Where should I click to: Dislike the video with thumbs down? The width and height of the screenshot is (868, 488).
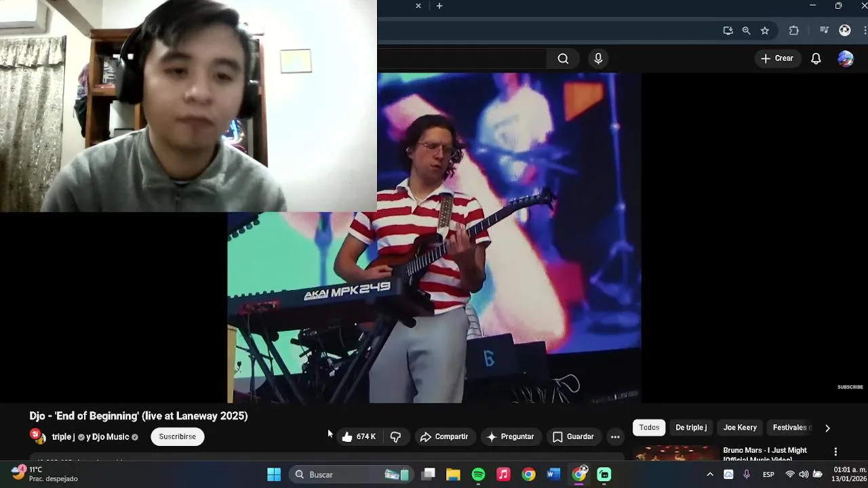[x=395, y=437]
